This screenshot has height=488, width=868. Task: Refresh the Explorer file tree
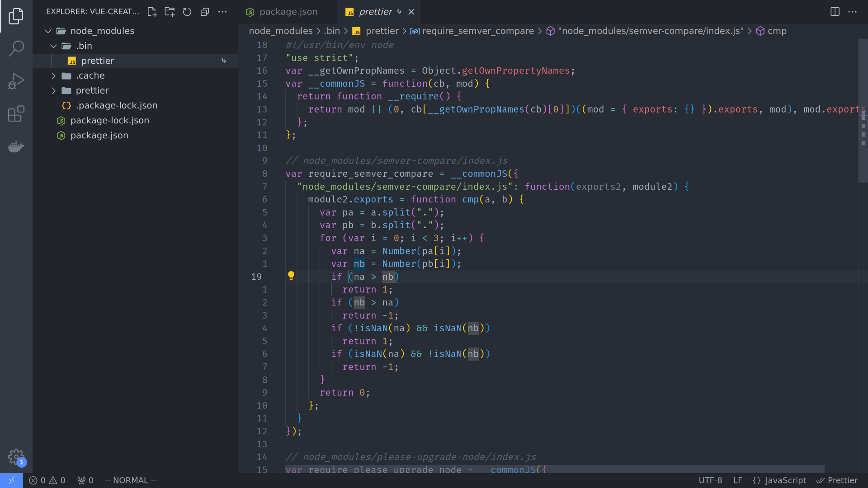point(187,12)
